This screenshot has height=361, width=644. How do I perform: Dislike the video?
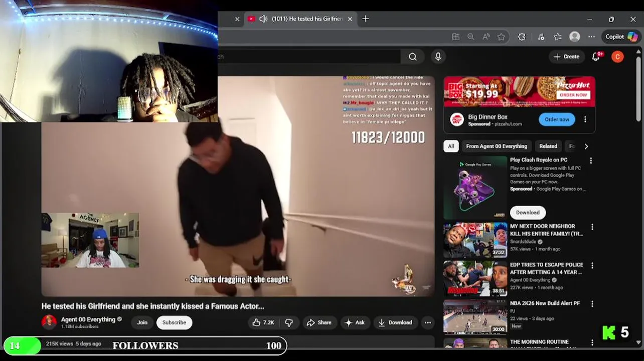[x=289, y=322]
